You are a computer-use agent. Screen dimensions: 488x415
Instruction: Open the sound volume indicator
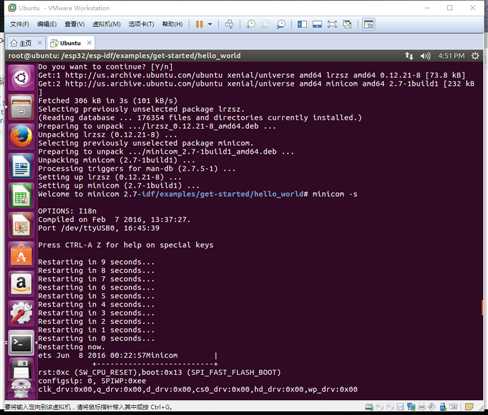[425, 56]
